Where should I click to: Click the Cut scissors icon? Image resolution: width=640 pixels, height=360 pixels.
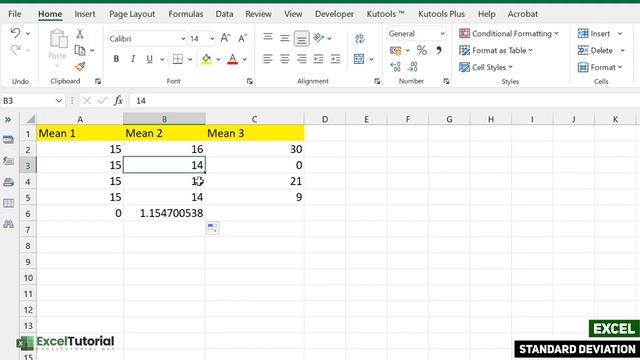[x=80, y=34]
